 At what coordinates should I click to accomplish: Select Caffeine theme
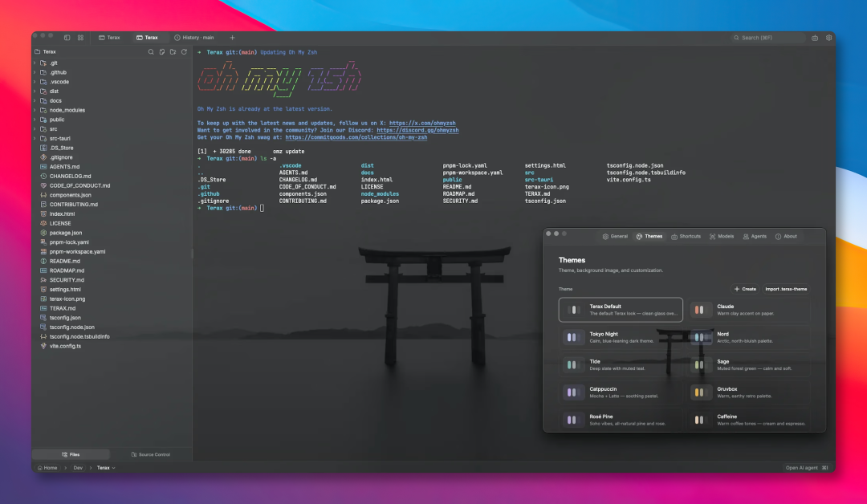click(749, 420)
